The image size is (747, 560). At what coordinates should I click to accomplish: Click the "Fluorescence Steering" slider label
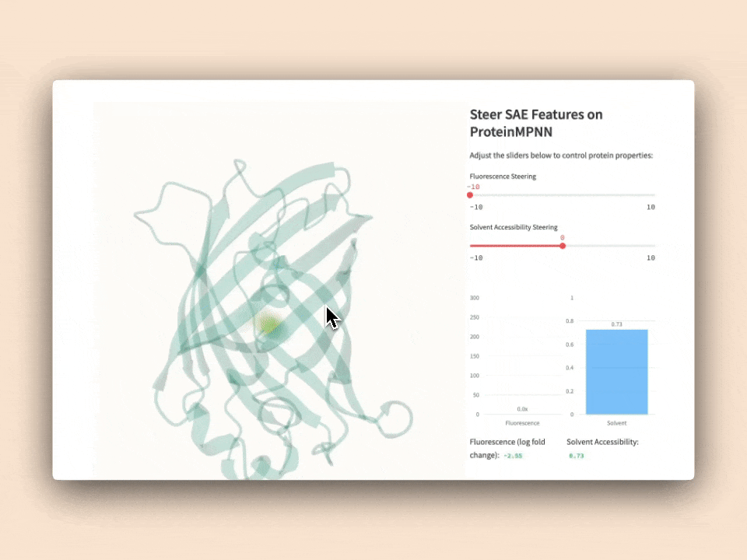(503, 177)
